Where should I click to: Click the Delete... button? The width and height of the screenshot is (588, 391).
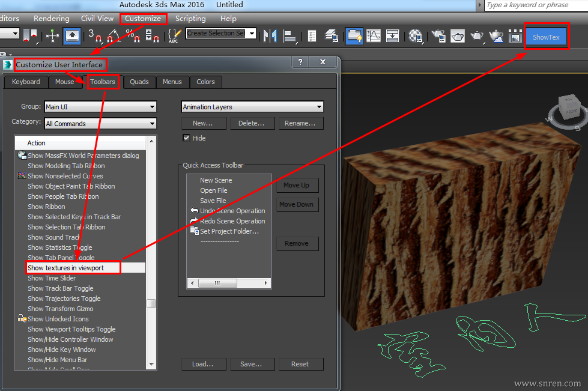tap(251, 123)
